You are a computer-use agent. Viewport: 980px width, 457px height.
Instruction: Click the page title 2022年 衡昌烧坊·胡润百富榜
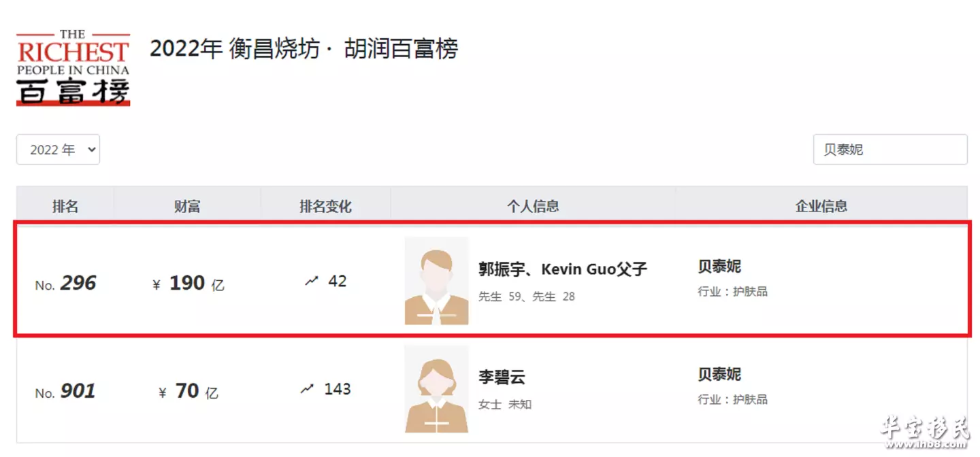click(304, 49)
